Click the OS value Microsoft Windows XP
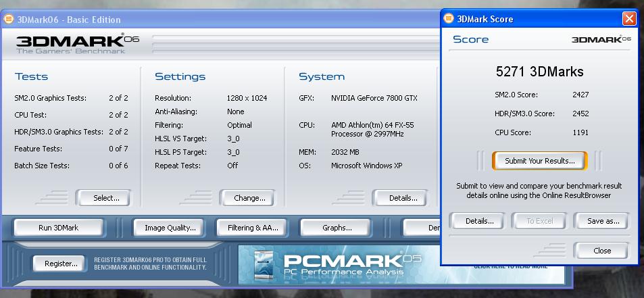Viewport: 644px width, 298px height. [367, 166]
